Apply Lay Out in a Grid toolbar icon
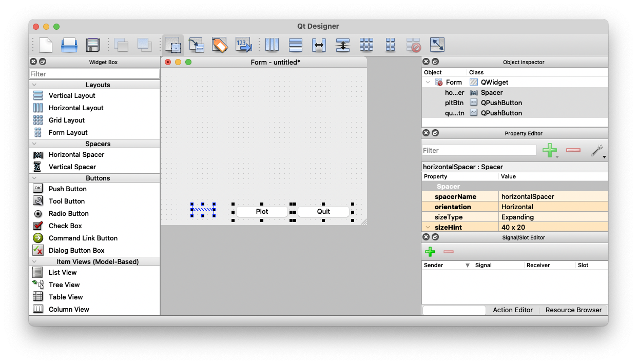Viewport: 637px width, 364px height. click(x=366, y=45)
